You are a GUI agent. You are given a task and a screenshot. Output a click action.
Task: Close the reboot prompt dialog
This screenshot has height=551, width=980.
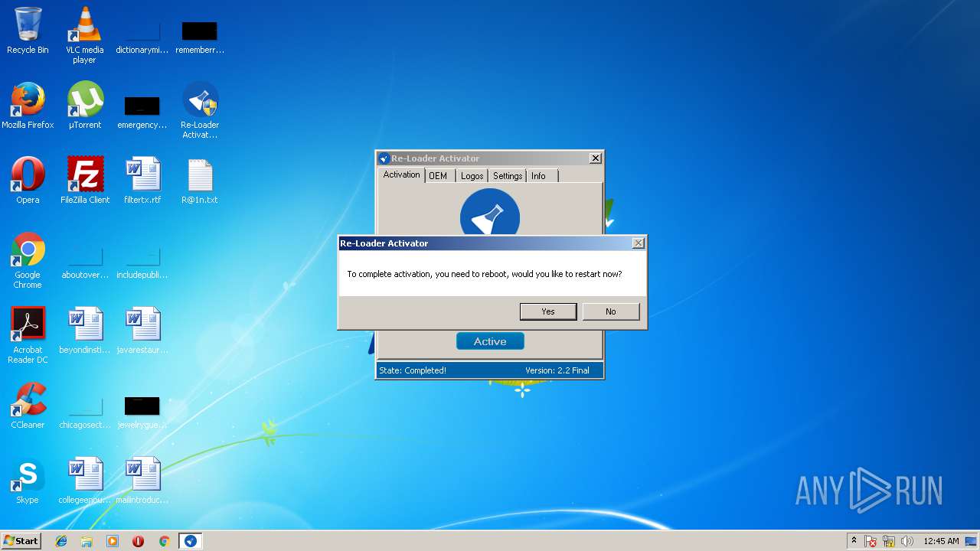[x=638, y=243]
